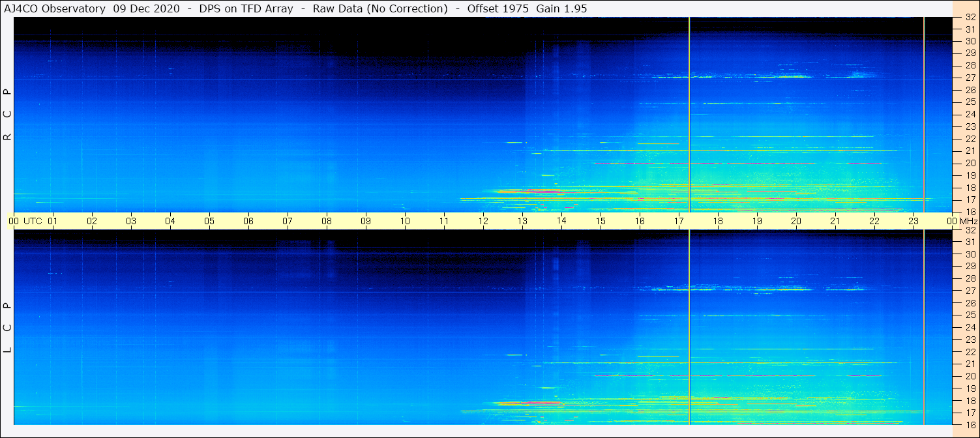Click the 16 MHz label on LCP frequency scale
The width and height of the screenshot is (980, 438).
(x=970, y=425)
